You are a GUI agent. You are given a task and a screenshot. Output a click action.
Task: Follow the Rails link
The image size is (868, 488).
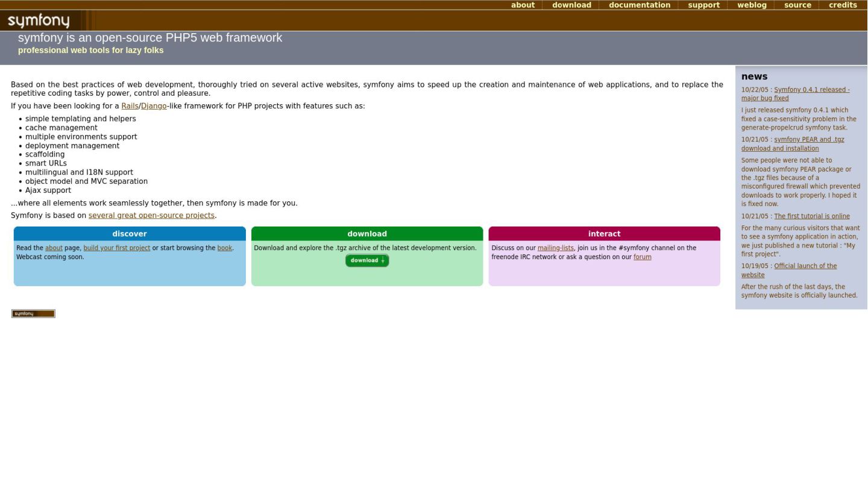(x=130, y=106)
